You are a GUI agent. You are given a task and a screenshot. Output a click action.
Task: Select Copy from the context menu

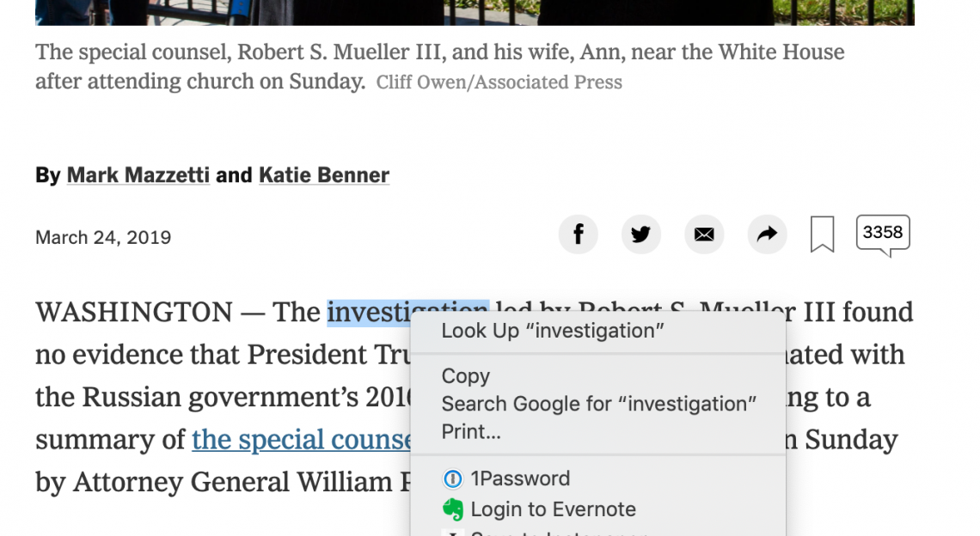466,376
